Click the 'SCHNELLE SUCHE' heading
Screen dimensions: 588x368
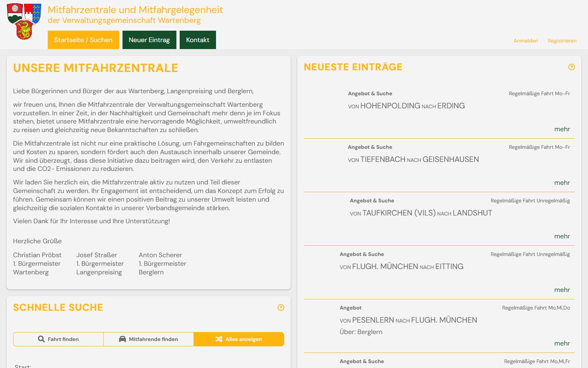coord(58,307)
